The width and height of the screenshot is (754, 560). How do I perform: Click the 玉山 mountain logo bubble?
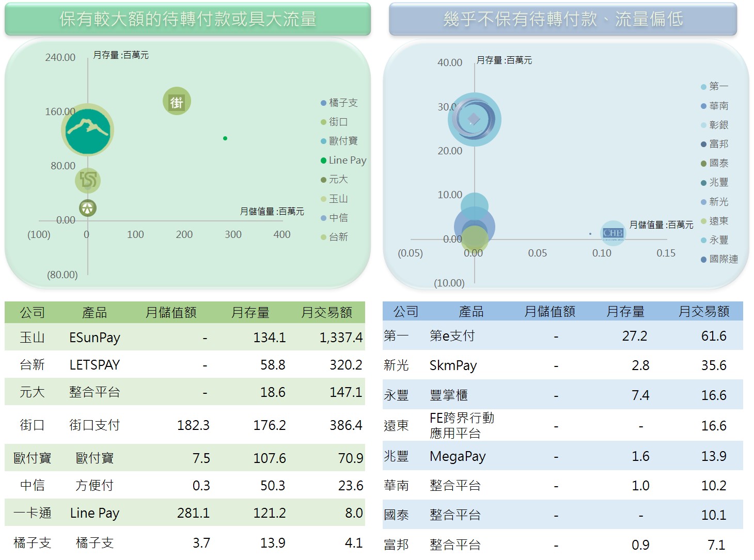88,130
